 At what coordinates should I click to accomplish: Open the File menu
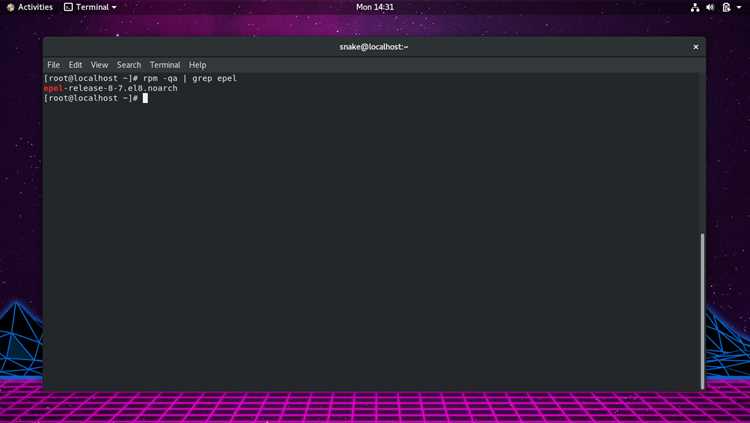54,65
